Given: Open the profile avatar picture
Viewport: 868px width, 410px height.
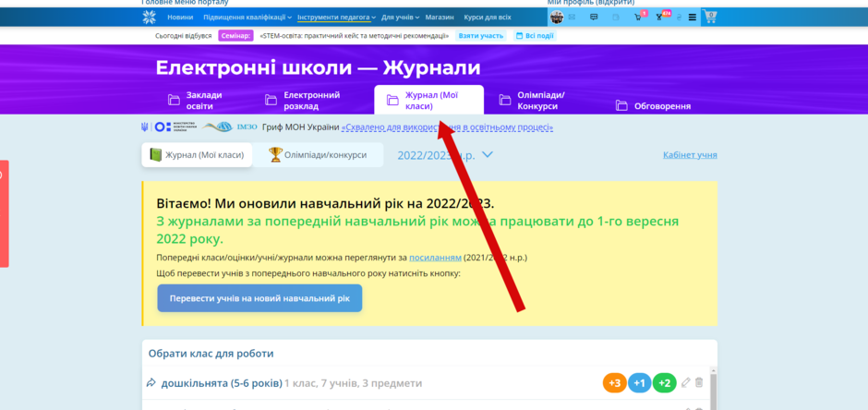Looking at the screenshot, I should point(556,18).
